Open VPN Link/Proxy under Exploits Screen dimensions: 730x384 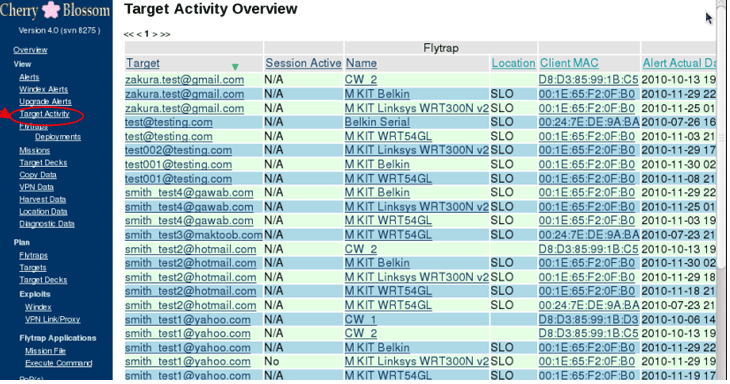pyautogui.click(x=53, y=319)
